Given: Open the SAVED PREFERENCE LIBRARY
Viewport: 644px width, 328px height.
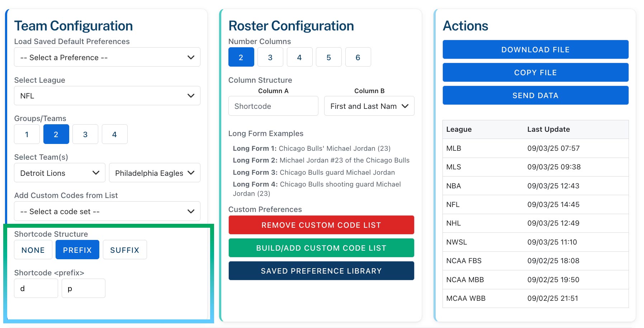Looking at the screenshot, I should [x=321, y=271].
